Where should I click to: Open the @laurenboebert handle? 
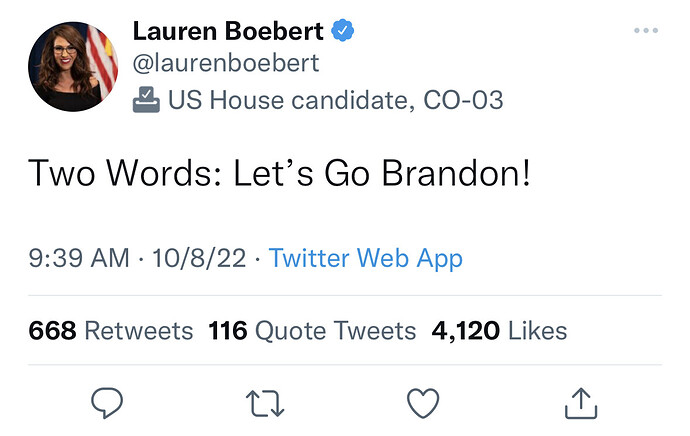(x=226, y=63)
